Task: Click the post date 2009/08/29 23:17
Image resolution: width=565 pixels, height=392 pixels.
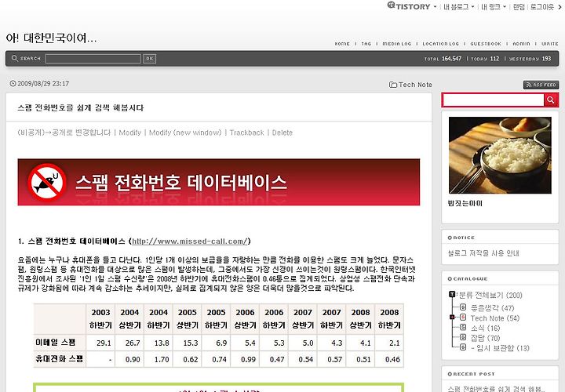Action: click(x=43, y=84)
